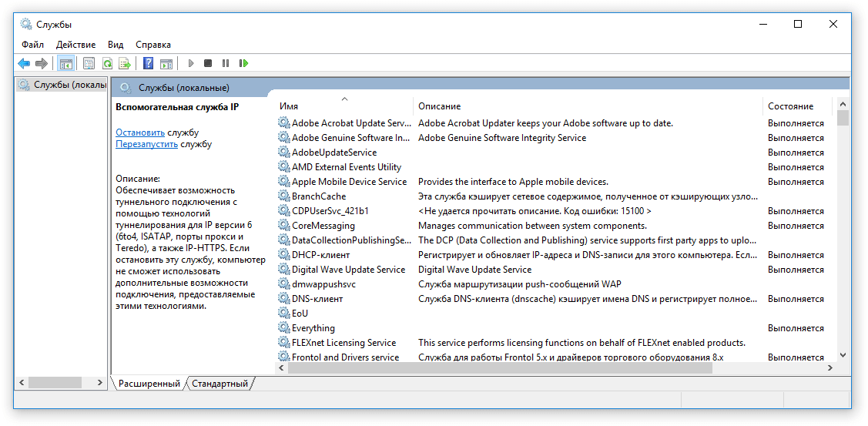This screenshot has height=426, width=868.
Task: Click the blue Help question mark icon
Action: (148, 63)
